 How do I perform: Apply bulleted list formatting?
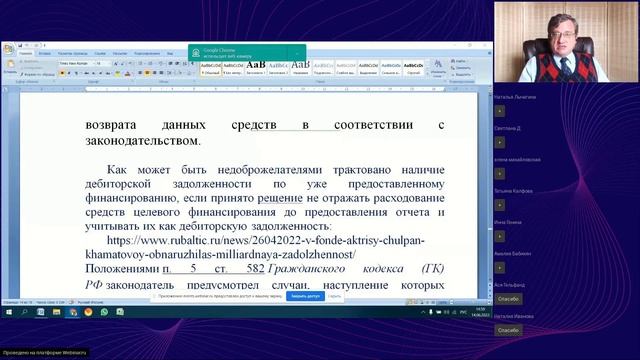pyautogui.click(x=141, y=64)
